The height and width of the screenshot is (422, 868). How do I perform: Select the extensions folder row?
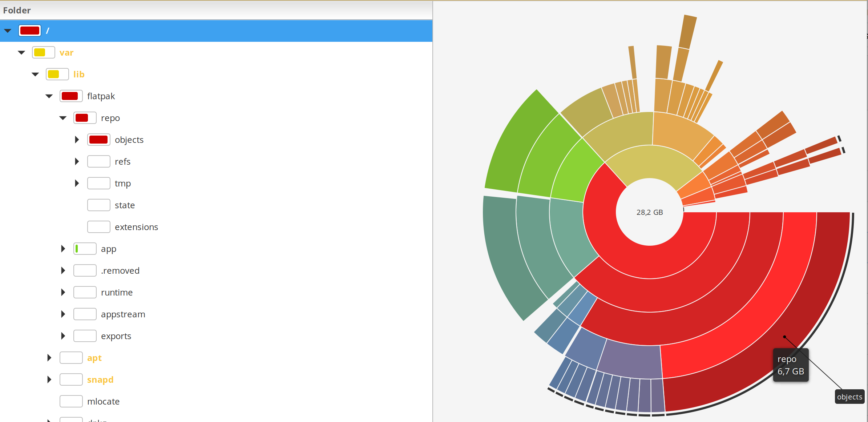[136, 227]
